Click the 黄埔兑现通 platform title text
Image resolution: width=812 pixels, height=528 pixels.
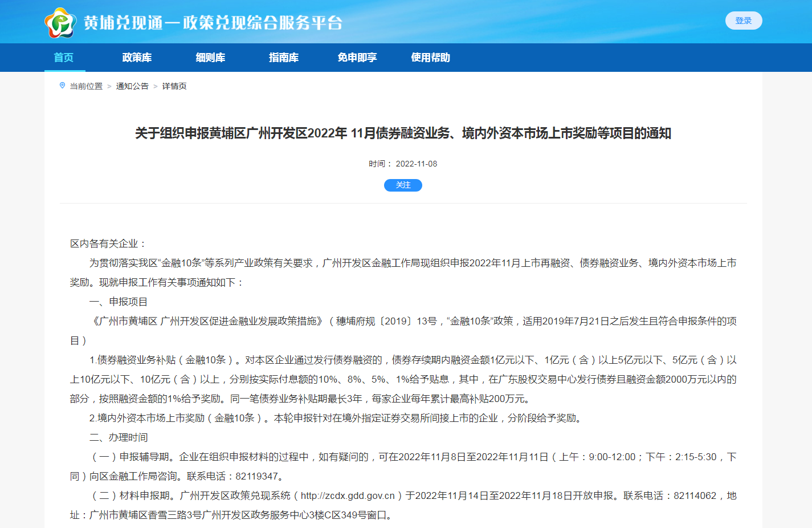coord(213,22)
